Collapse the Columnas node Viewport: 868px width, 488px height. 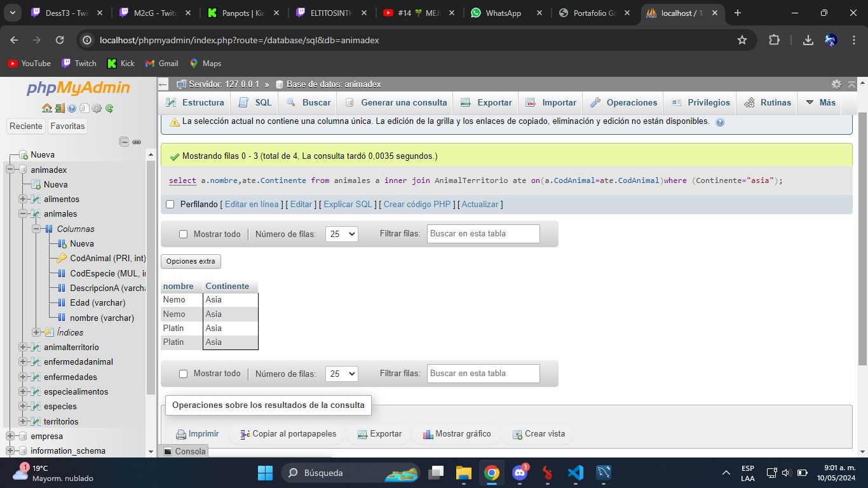(x=36, y=229)
